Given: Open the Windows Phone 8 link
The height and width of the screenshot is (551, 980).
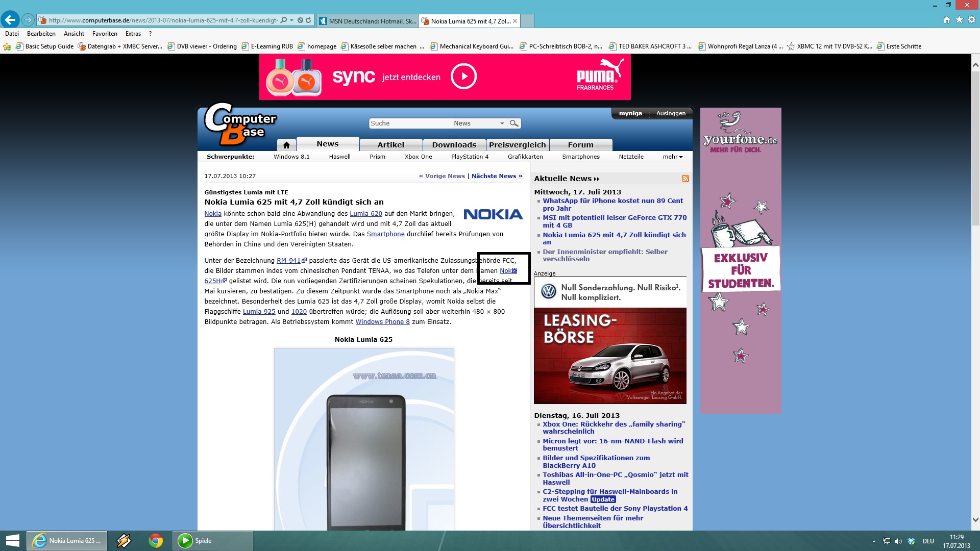Looking at the screenshot, I should (382, 322).
